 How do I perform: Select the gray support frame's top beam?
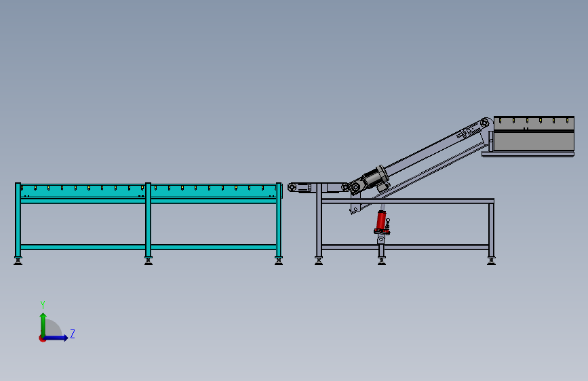pos(408,201)
